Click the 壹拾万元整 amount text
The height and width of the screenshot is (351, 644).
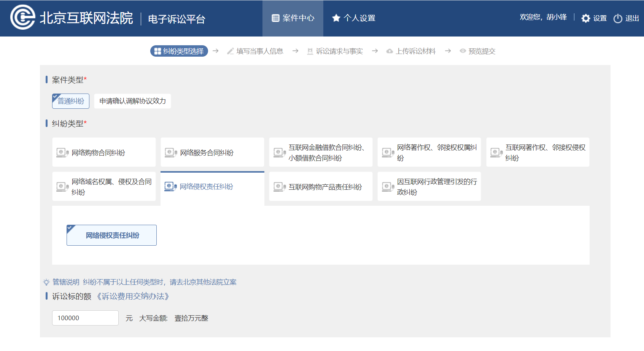[x=191, y=318]
